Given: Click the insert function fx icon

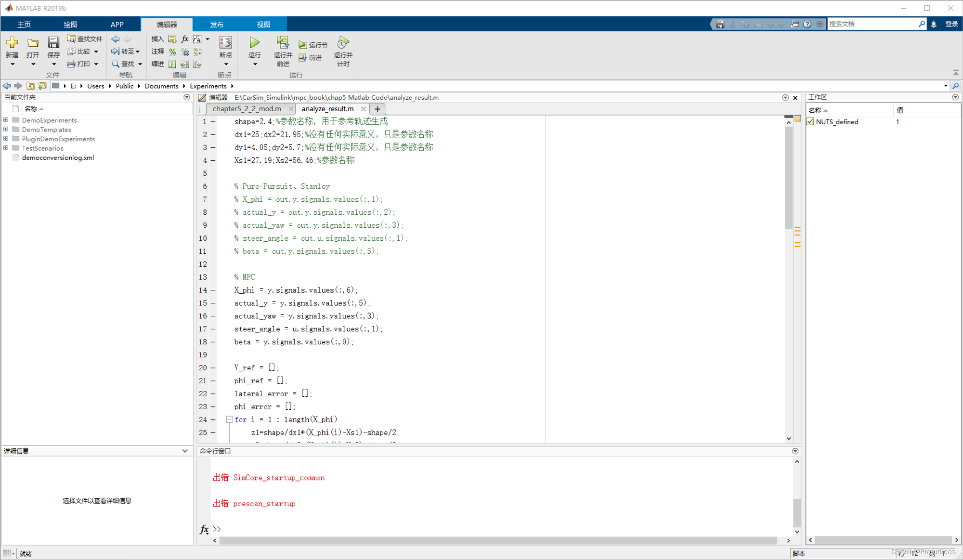Looking at the screenshot, I should coord(185,39).
